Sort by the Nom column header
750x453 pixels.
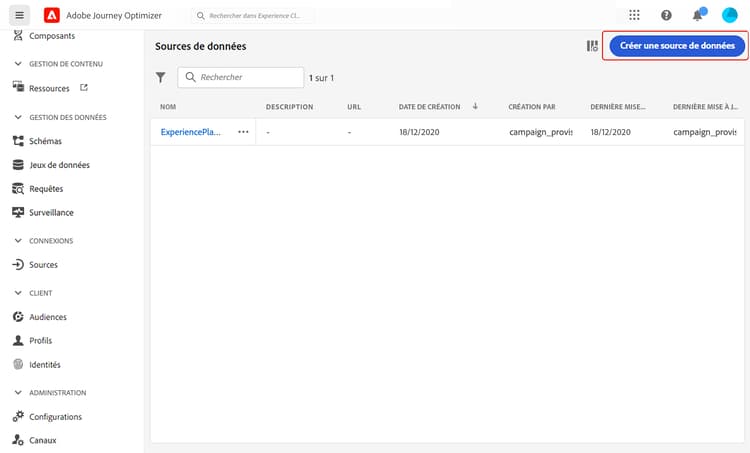click(x=168, y=107)
